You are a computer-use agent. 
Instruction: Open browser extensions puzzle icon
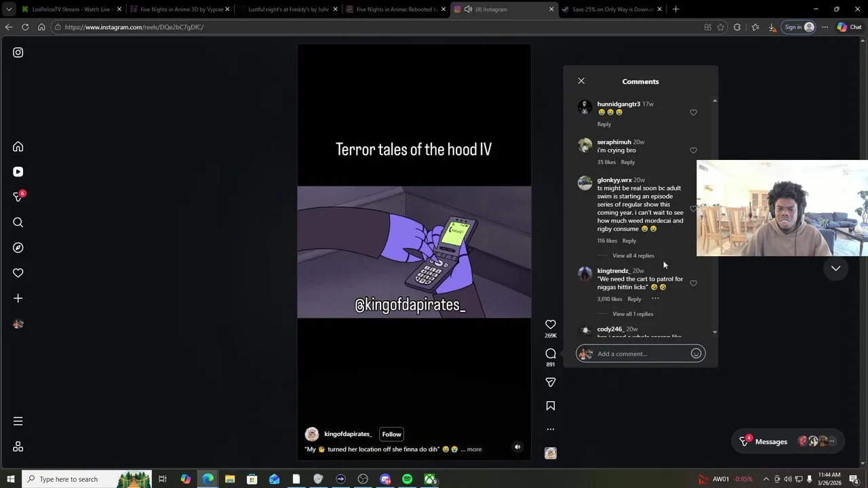coord(737,27)
